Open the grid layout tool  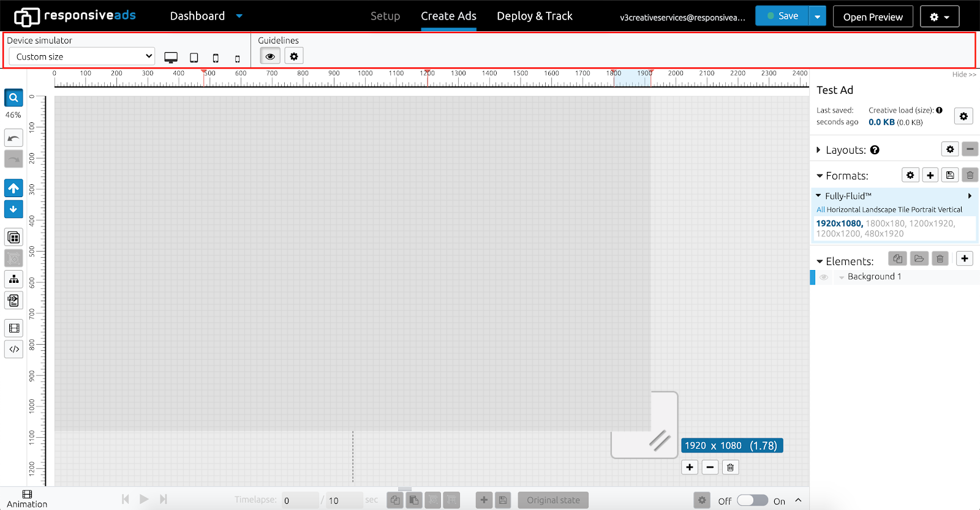point(13,238)
